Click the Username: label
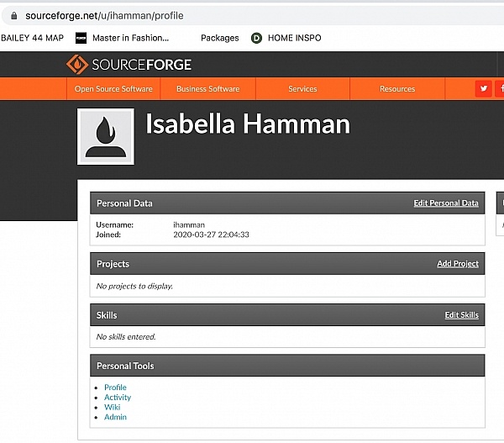This screenshot has height=443, width=504. pos(115,224)
